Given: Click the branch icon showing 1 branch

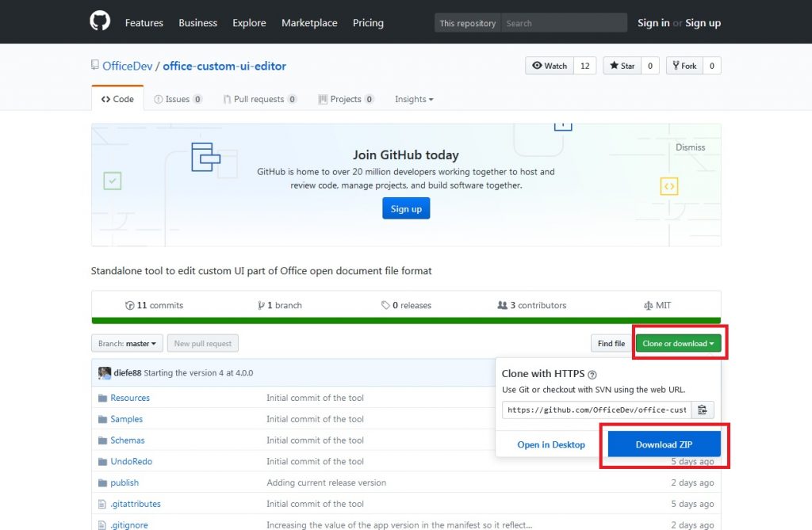Looking at the screenshot, I should point(262,305).
